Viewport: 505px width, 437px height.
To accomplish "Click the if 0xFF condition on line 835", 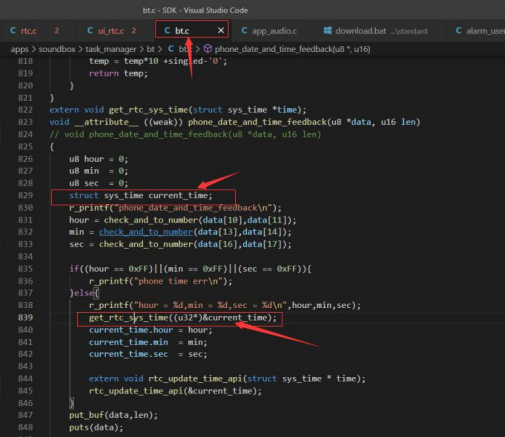I will tap(190, 269).
